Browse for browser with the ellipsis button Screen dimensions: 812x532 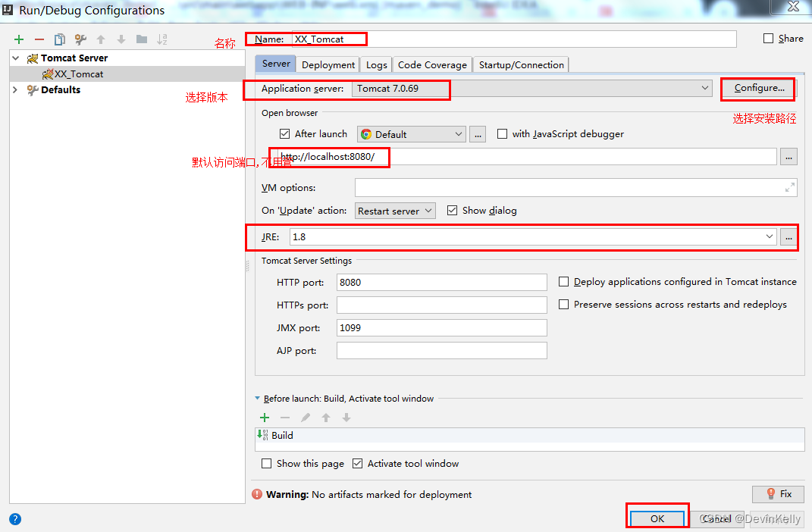pyautogui.click(x=478, y=135)
